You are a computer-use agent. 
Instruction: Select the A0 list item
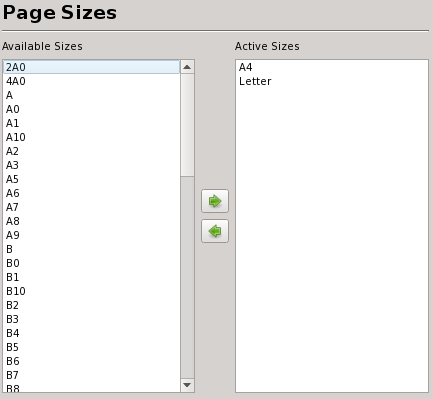(91, 109)
